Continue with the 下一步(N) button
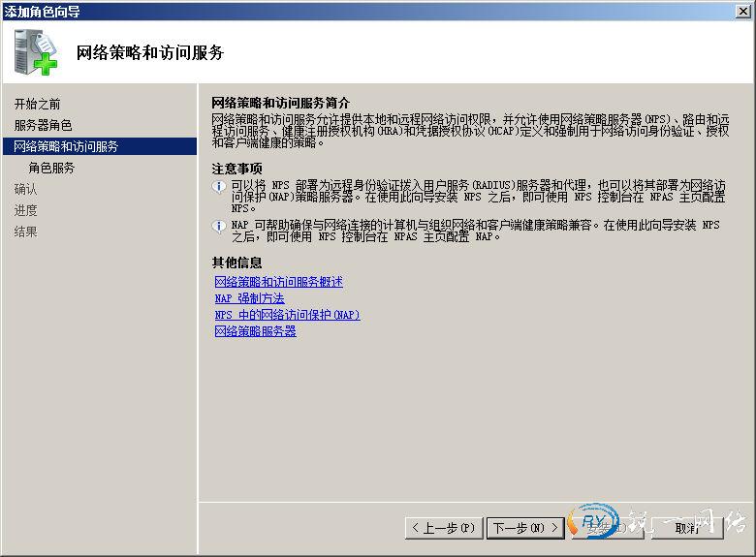This screenshot has width=756, height=557. [x=525, y=528]
